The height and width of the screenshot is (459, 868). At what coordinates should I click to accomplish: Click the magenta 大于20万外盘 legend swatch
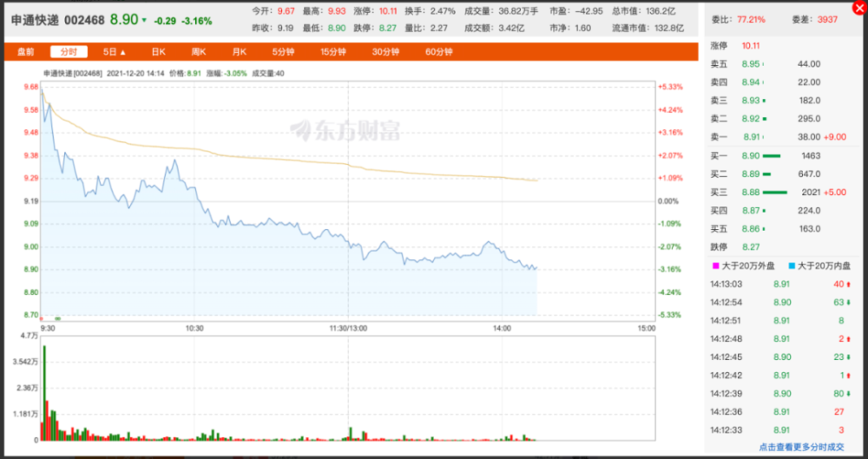pyautogui.click(x=716, y=267)
